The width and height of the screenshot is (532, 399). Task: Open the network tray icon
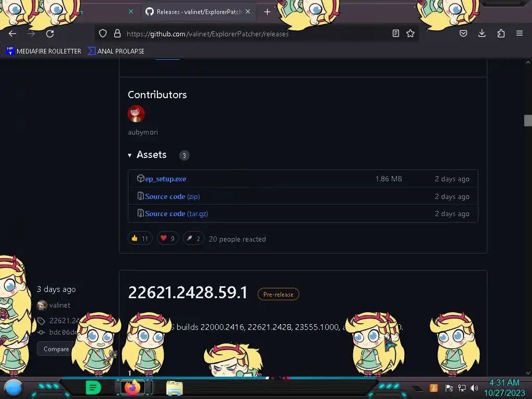(x=462, y=388)
